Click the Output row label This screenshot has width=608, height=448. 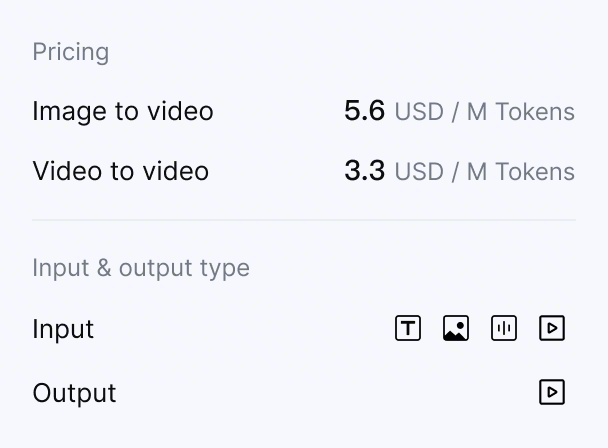pyautogui.click(x=75, y=393)
